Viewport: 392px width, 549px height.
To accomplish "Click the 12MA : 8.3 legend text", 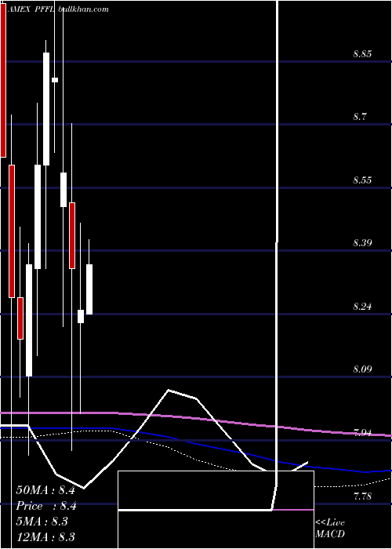I will point(45,536).
